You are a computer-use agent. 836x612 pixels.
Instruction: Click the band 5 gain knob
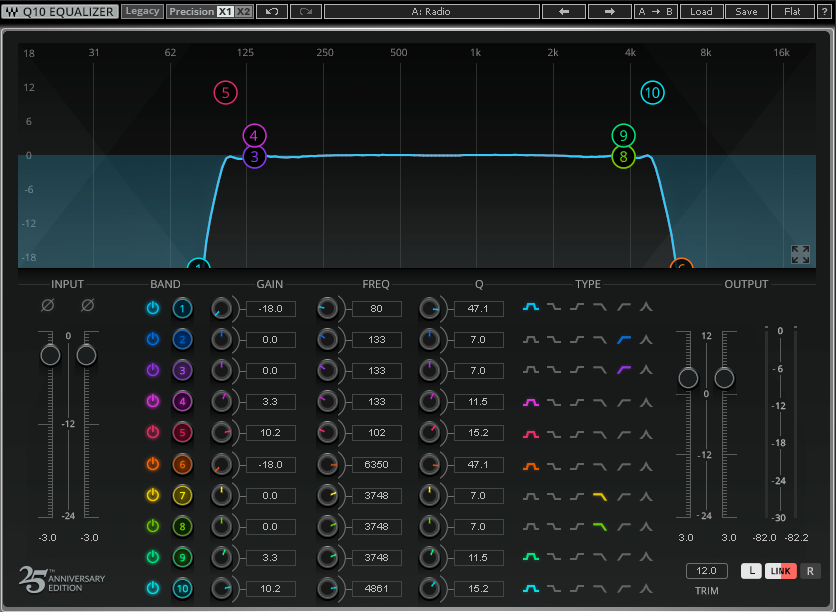coord(221,432)
